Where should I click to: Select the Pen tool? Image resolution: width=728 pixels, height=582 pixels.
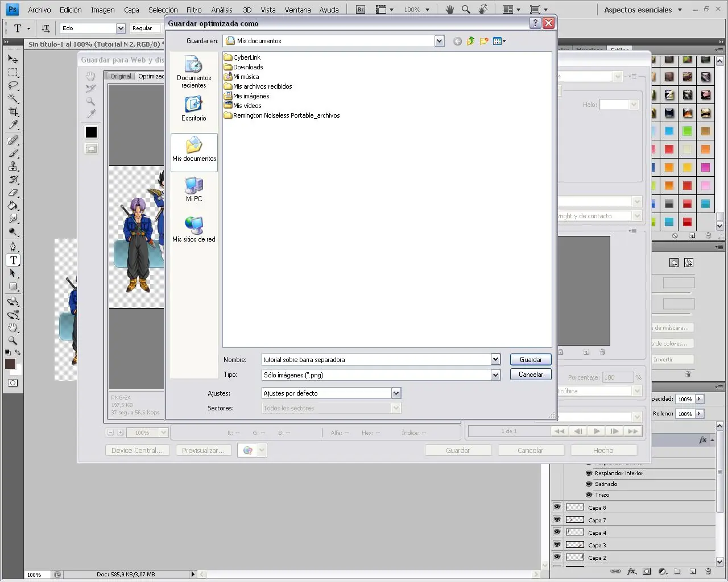(13, 247)
